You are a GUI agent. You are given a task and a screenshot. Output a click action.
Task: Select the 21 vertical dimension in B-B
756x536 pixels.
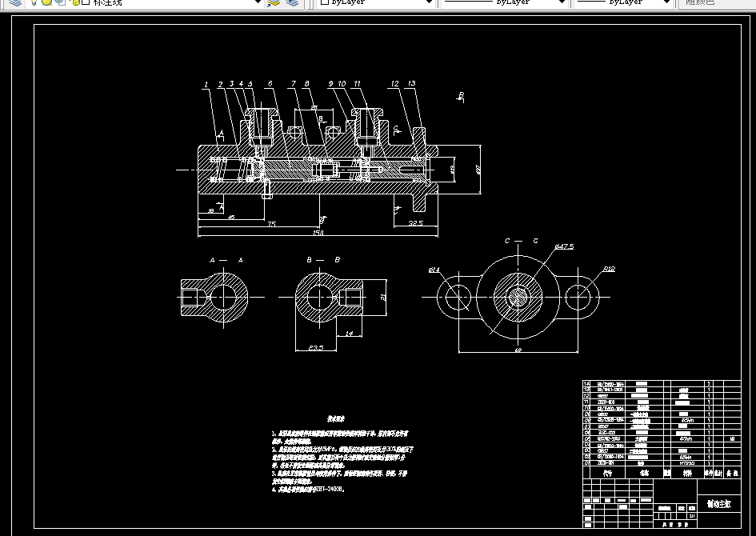383,298
